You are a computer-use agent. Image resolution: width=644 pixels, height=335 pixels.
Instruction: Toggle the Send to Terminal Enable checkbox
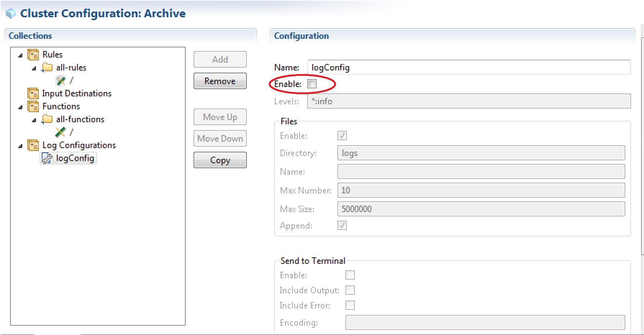coord(350,275)
